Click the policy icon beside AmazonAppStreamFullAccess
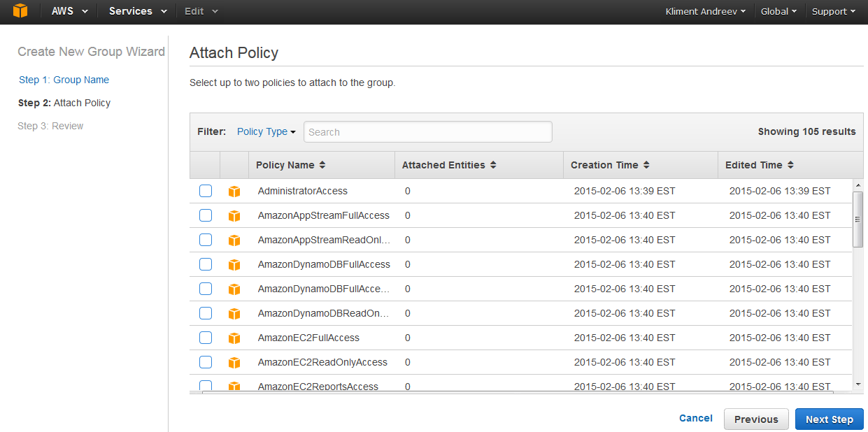868x432 pixels. pos(234,216)
